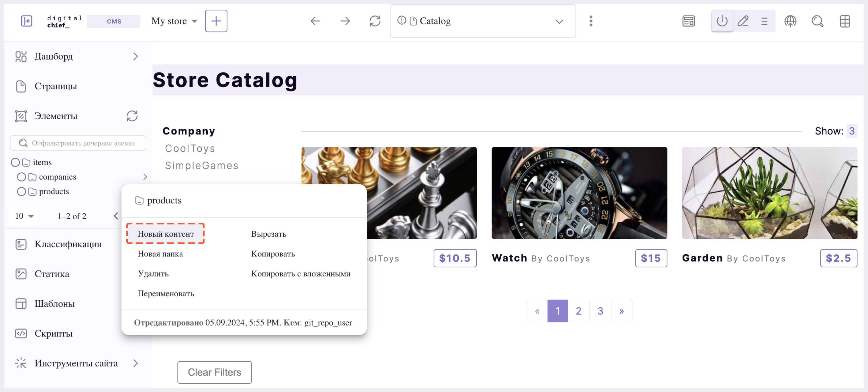Viewport: 868px width, 392px height.
Task: Go to catalog page 3
Action: pyautogui.click(x=600, y=311)
